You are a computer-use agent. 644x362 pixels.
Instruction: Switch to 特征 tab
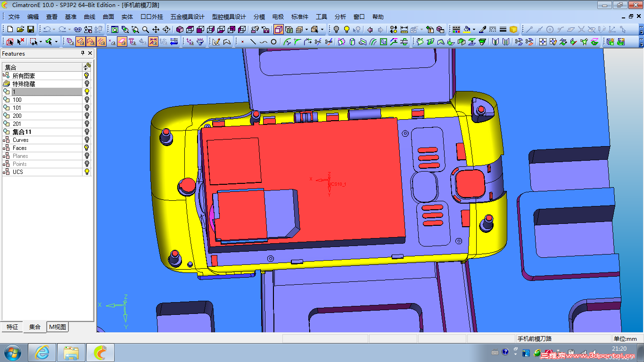pyautogui.click(x=12, y=327)
